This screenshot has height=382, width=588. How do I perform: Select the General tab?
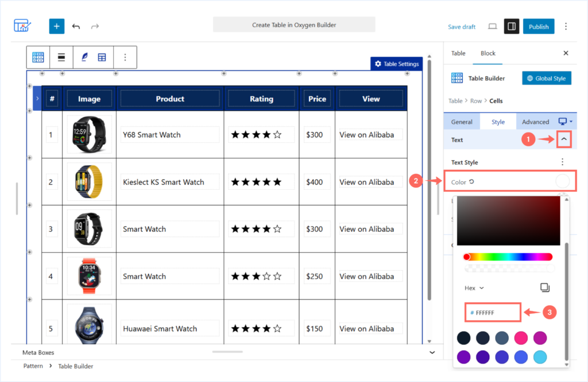coord(462,122)
